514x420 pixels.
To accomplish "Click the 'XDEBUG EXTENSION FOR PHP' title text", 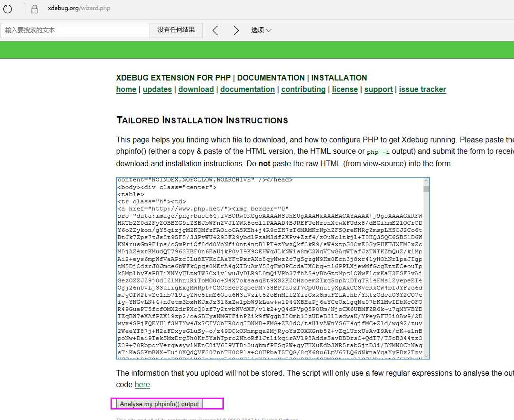I will [x=173, y=78].
